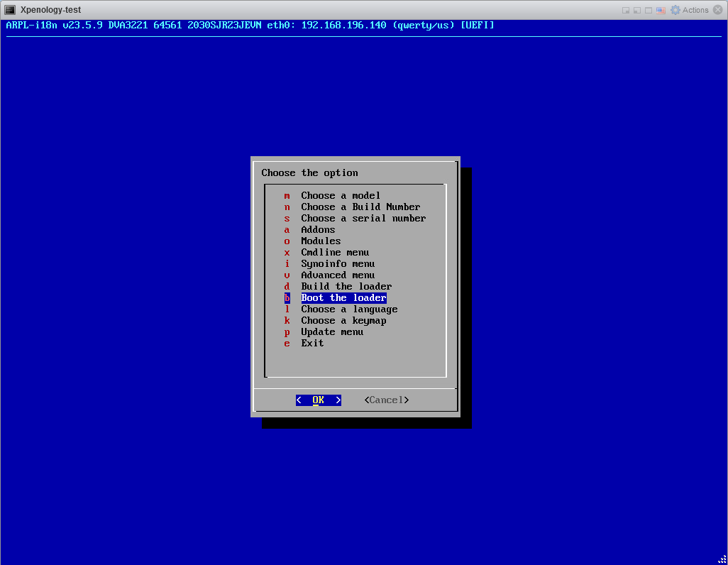Click the first small console size icon
Image resolution: width=728 pixels, height=565 pixels.
(626, 10)
